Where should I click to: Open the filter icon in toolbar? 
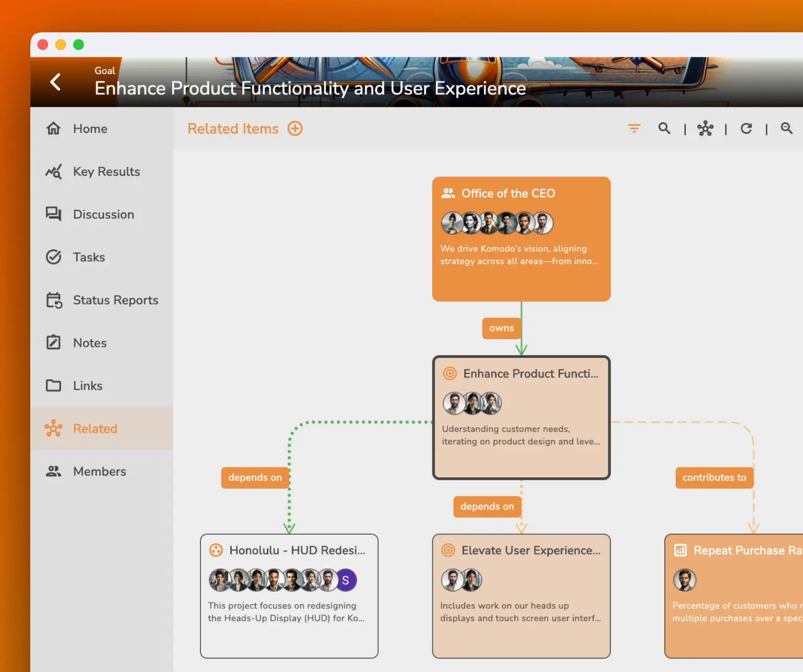pyautogui.click(x=634, y=128)
